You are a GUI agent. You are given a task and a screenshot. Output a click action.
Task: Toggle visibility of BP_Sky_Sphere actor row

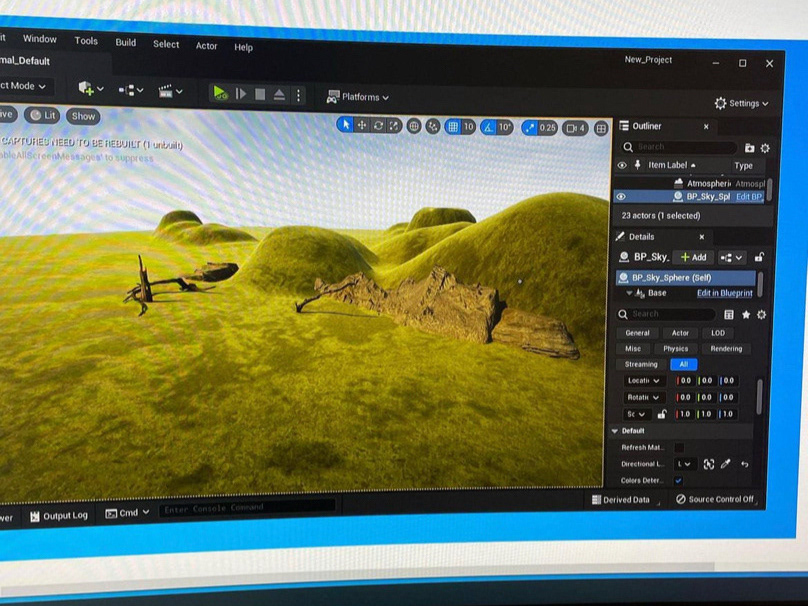621,196
